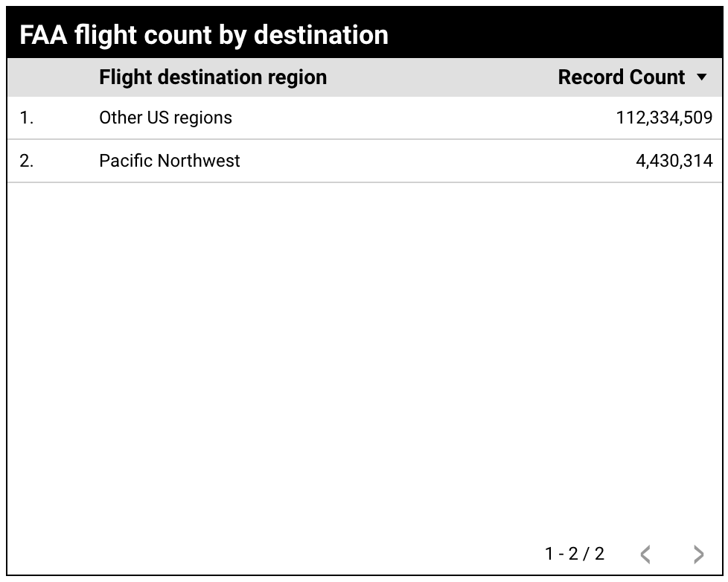
Task: Click row number 2 index cell
Action: [27, 161]
